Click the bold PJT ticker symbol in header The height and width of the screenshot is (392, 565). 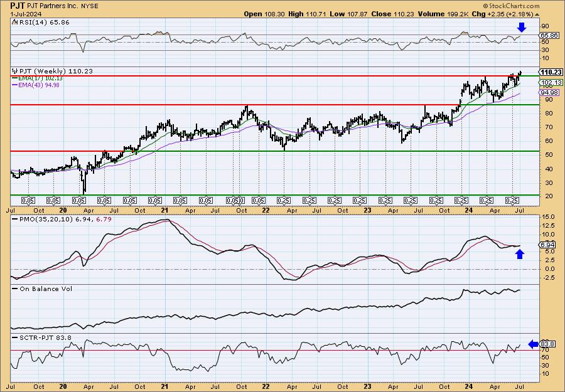18,6
